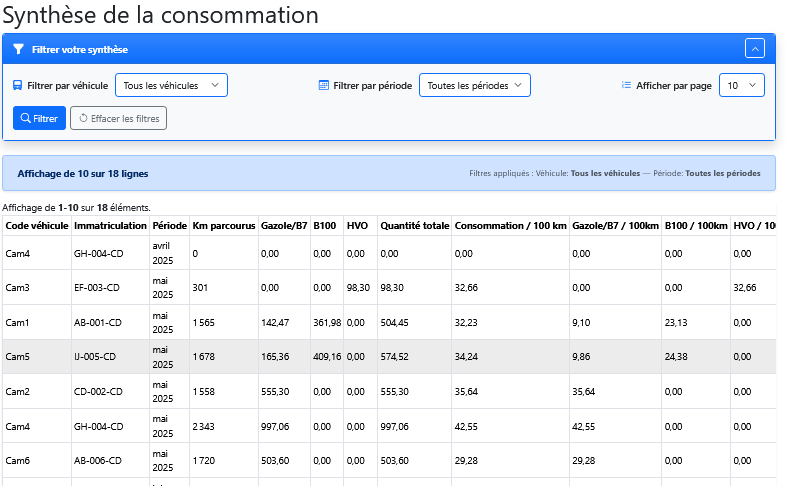
Task: Open the Tous les véhicules dropdown
Action: coord(171,86)
